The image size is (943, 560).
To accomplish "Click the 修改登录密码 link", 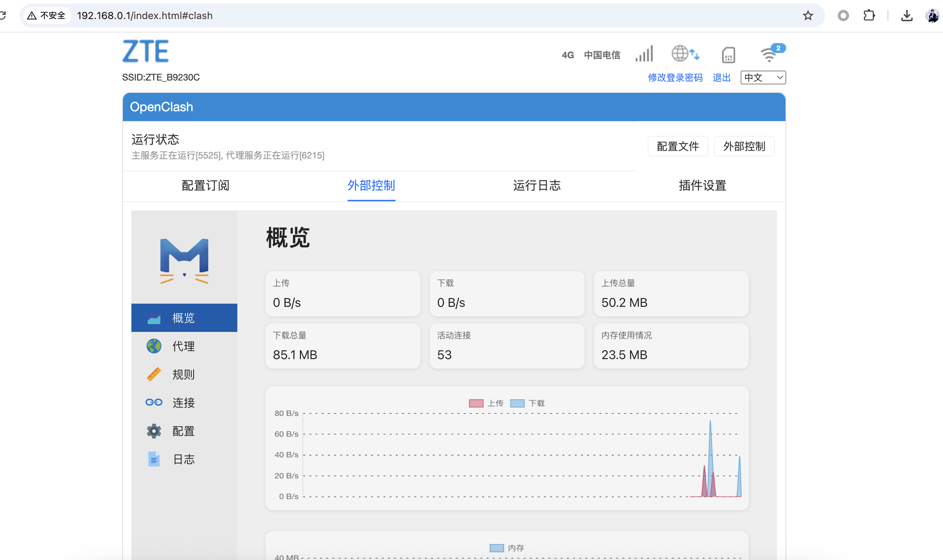I will point(675,78).
